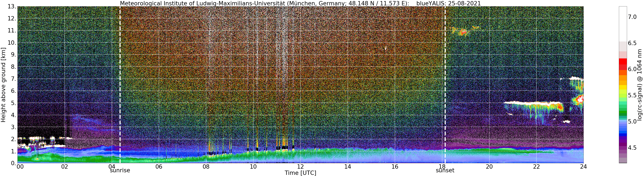
Task: Click the '02' time axis tick label
Action: tap(65, 166)
